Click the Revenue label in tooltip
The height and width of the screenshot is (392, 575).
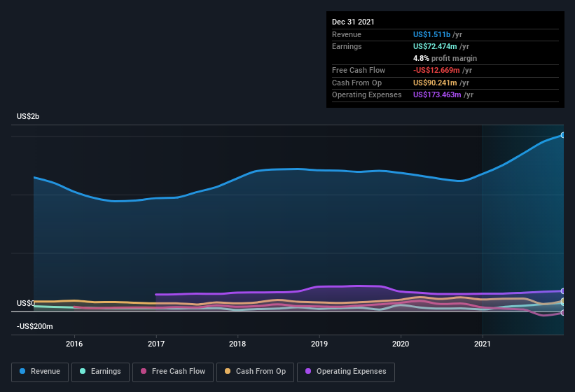(347, 34)
